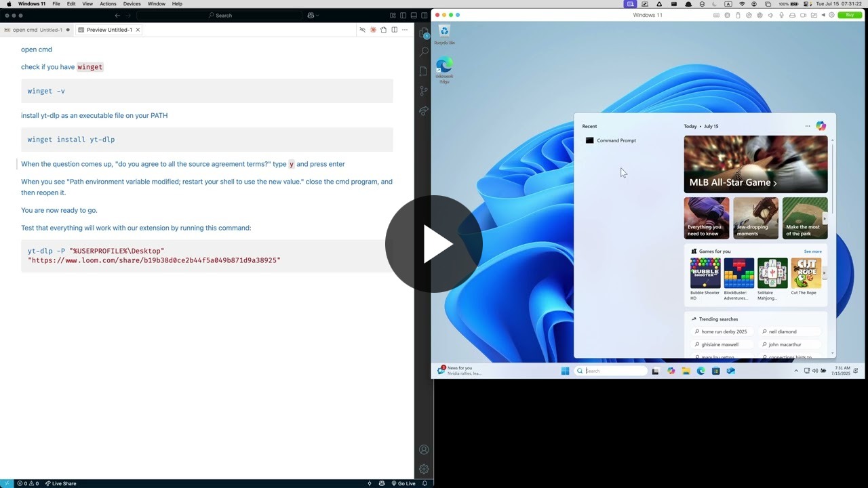Toggle the primary side bar layout icon

coord(403,15)
